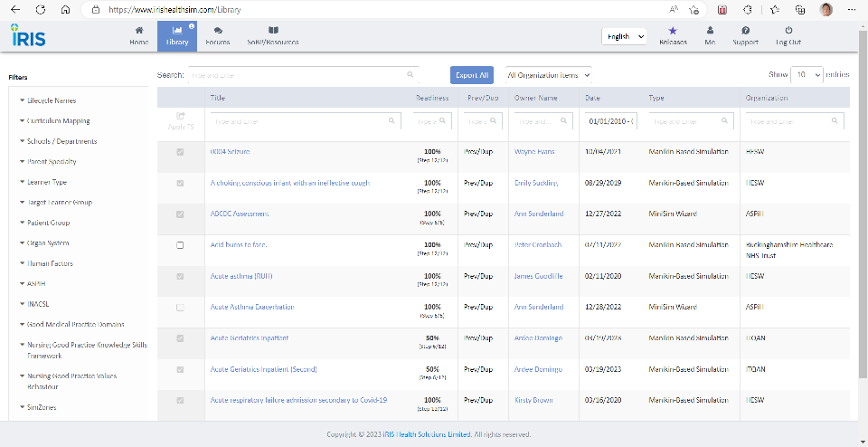The width and height of the screenshot is (868, 447).
Task: Toggle checkbox for Acute asthma (RUH) row
Action: click(x=180, y=276)
